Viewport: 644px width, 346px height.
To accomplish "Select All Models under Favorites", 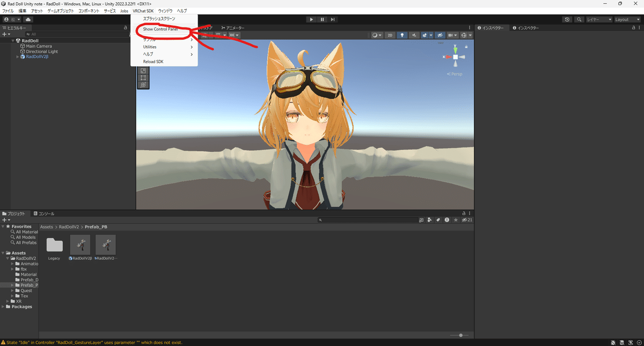I will 23,237.
